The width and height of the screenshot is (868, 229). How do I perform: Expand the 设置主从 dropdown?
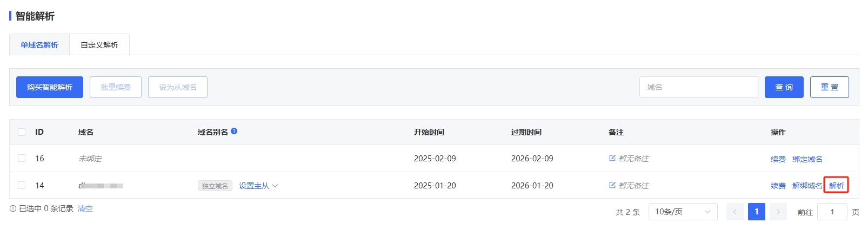(258, 186)
